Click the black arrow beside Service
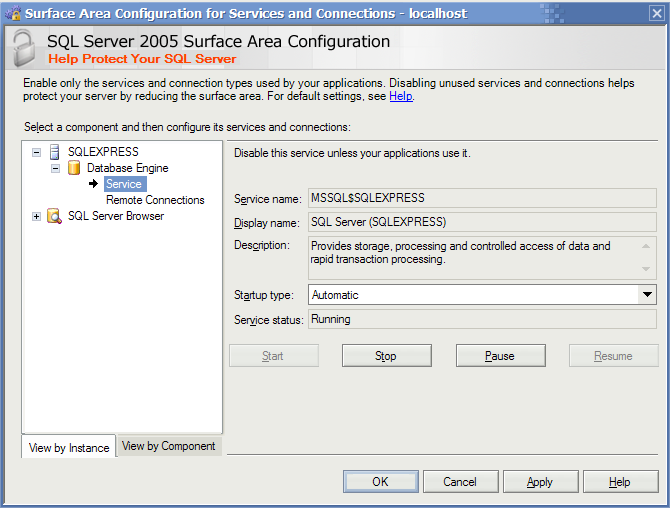 click(94, 184)
